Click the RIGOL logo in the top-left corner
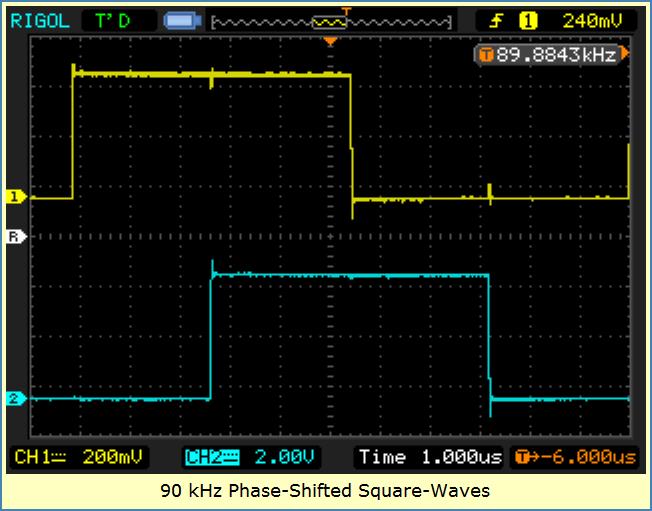 pyautogui.click(x=40, y=19)
